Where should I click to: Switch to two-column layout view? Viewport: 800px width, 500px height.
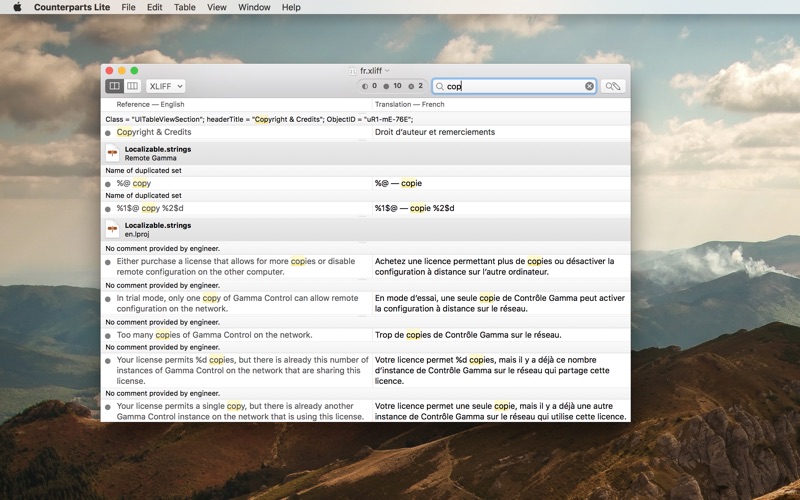(115, 86)
